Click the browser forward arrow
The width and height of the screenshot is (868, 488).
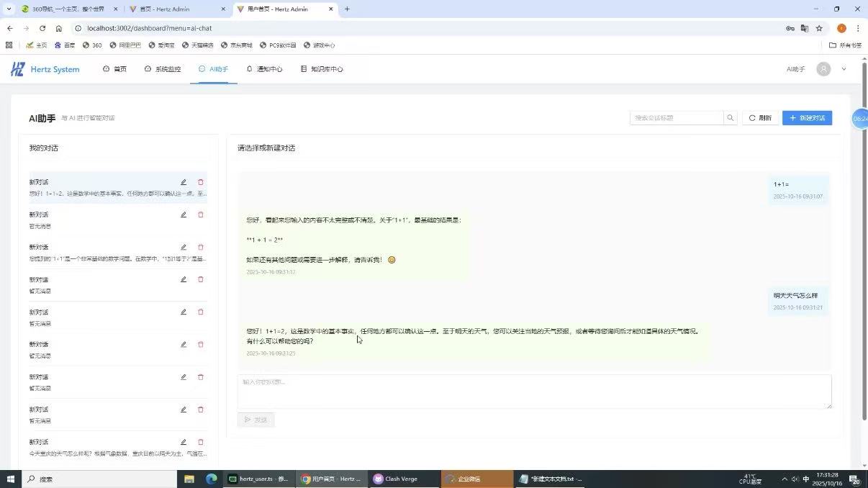click(x=26, y=28)
